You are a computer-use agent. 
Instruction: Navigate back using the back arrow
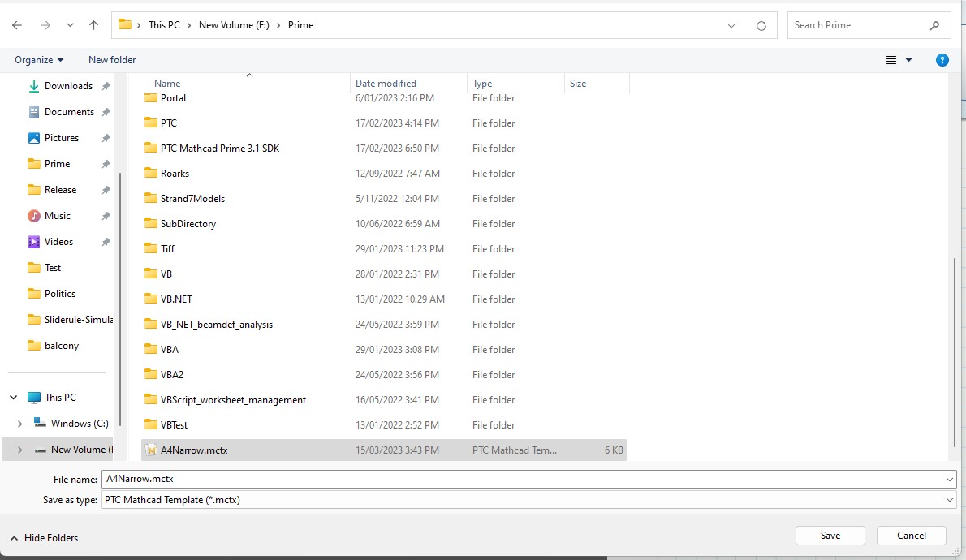(x=16, y=24)
